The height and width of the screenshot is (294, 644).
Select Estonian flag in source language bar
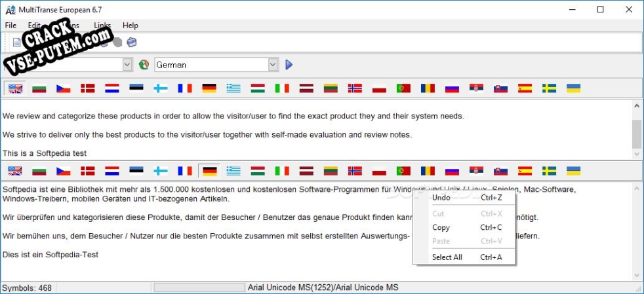pos(136,88)
